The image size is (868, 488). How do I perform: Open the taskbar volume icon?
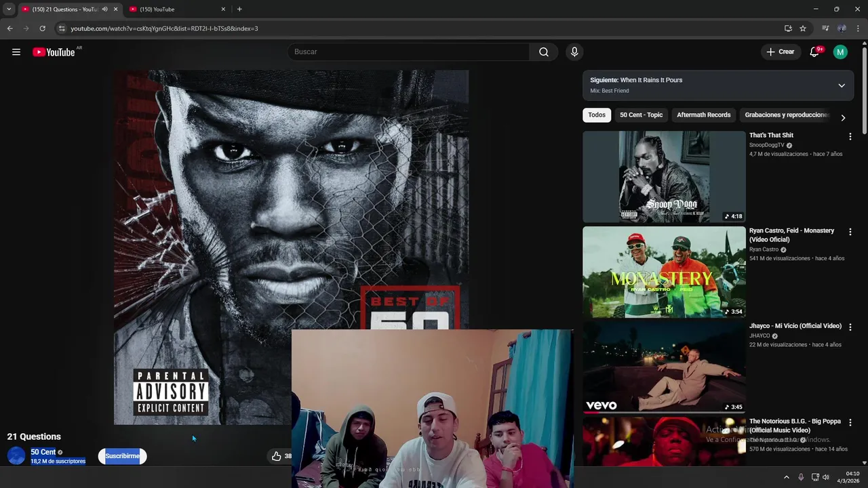point(826,477)
